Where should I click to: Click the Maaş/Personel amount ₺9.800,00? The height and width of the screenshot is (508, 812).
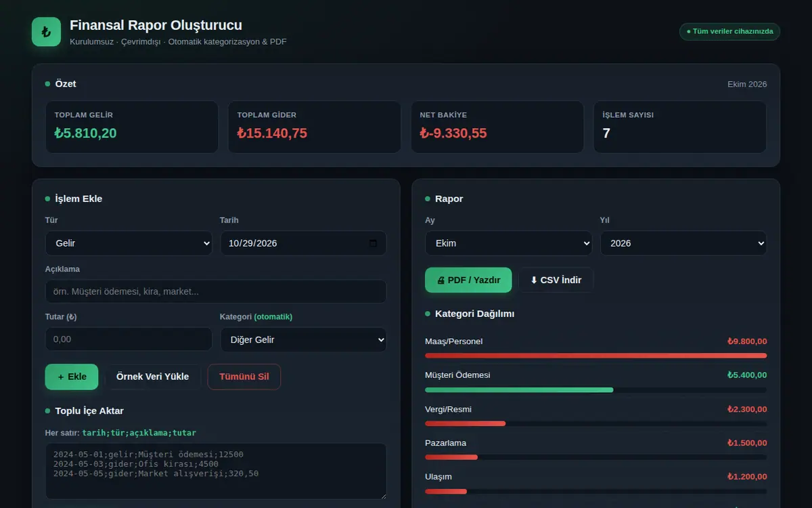click(747, 341)
